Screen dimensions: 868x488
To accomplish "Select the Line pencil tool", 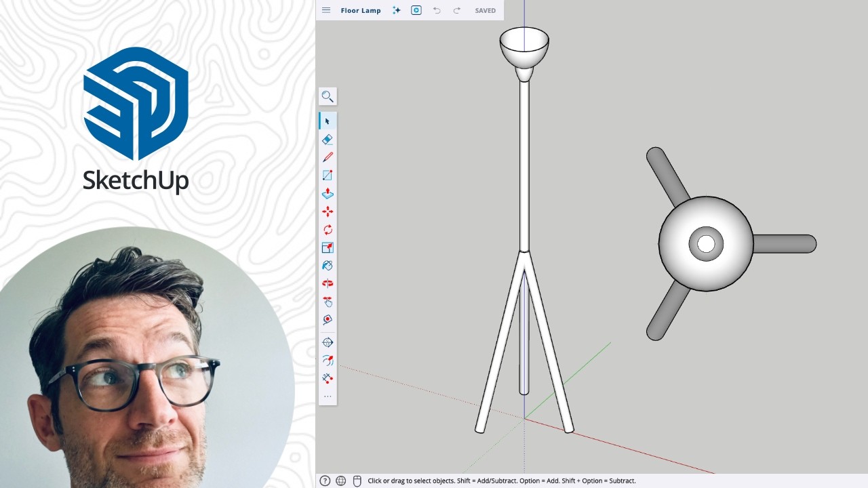I will pyautogui.click(x=328, y=157).
